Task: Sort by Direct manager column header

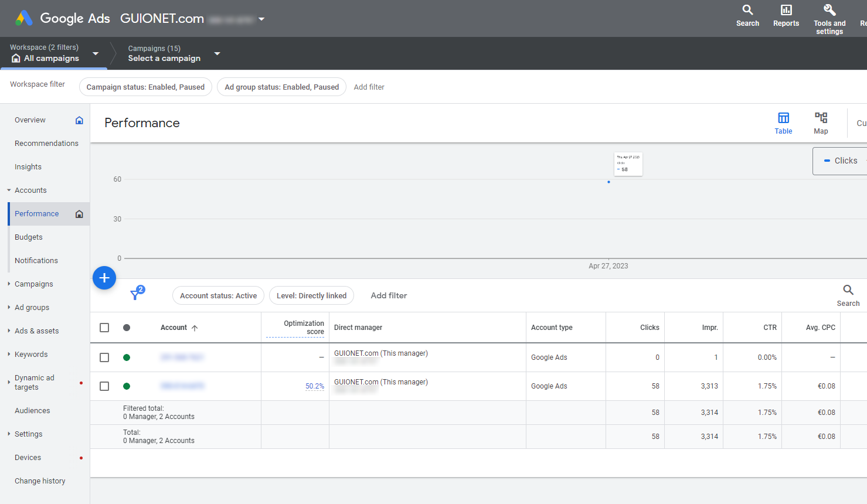Action: 358,328
